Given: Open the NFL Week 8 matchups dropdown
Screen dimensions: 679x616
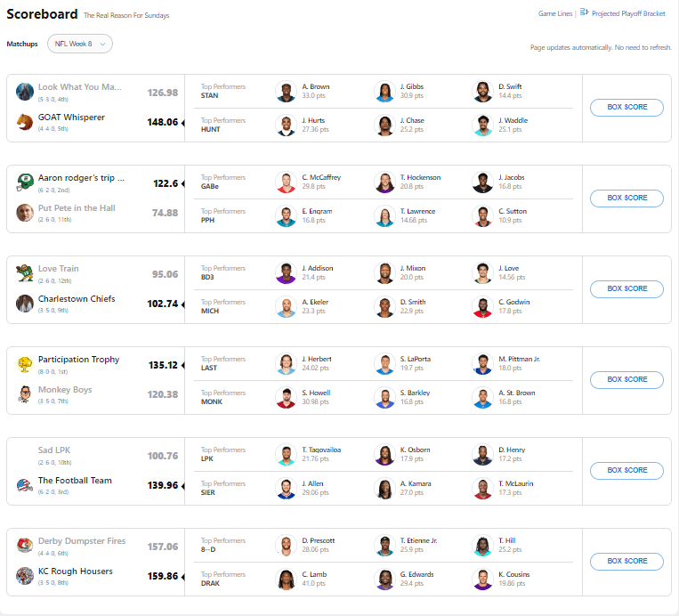Looking at the screenshot, I should (80, 44).
